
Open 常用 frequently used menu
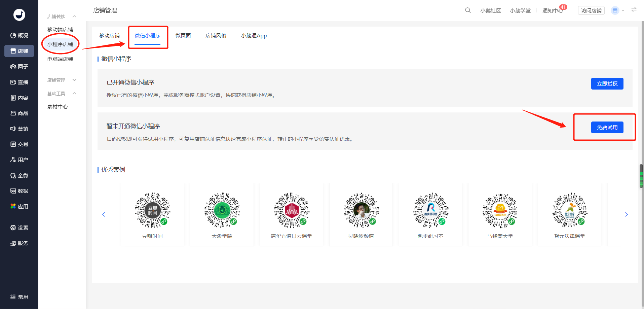click(x=19, y=297)
